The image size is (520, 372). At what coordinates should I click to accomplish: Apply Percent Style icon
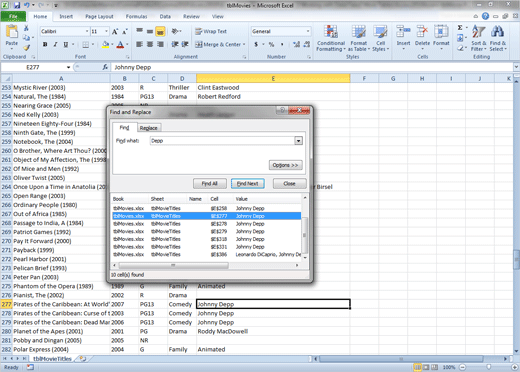coord(271,44)
